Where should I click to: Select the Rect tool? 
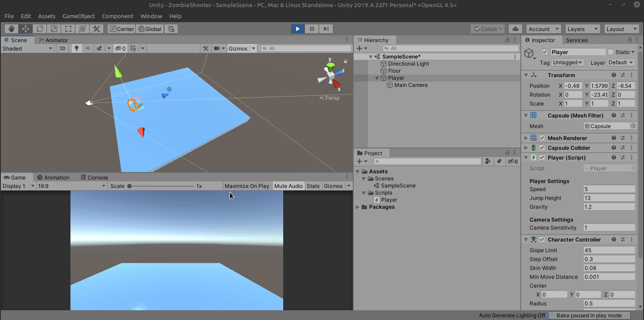pos(68,29)
